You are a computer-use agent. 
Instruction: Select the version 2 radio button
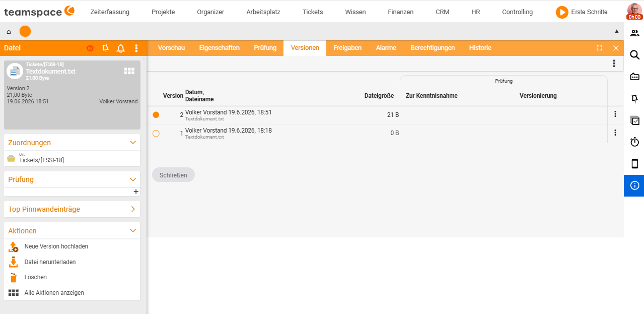point(156,115)
